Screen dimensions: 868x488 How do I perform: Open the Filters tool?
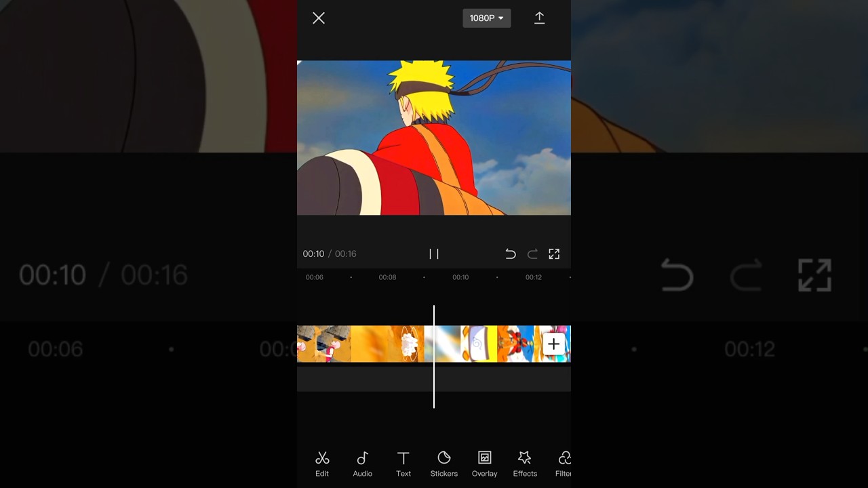[x=564, y=464]
